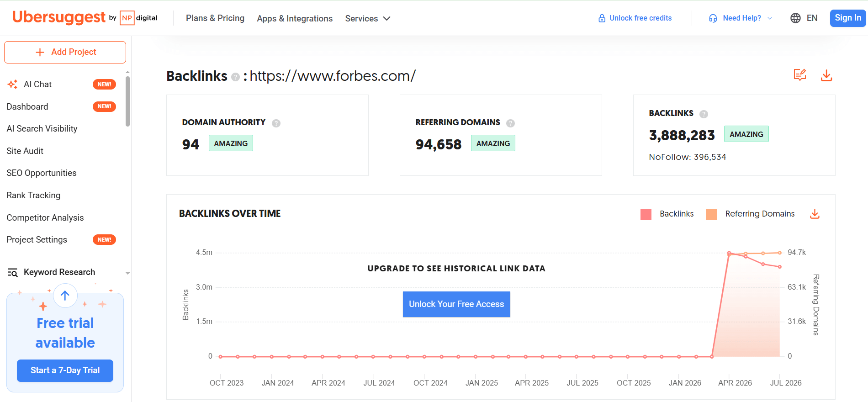The width and height of the screenshot is (868, 402).
Task: Click the Sign In button
Action: coord(848,18)
